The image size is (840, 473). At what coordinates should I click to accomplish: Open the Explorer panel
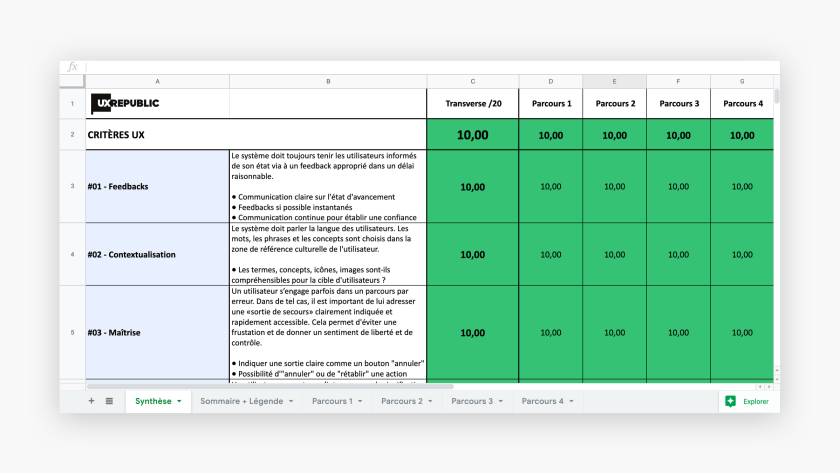click(x=748, y=401)
